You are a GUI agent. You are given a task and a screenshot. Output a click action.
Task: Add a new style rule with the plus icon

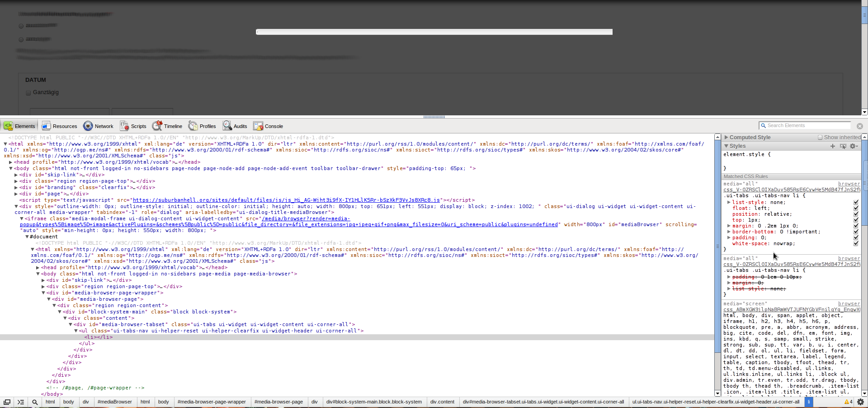(x=833, y=146)
